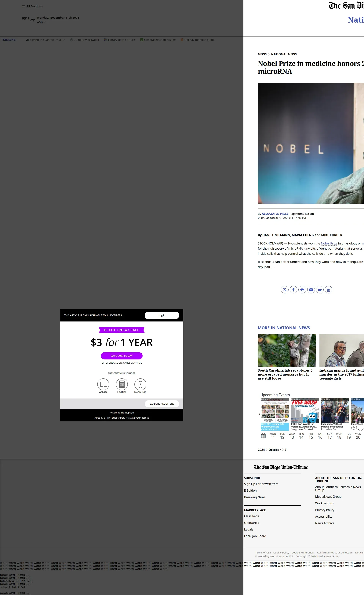The width and height of the screenshot is (364, 595).
Task: Share article via email icon
Action: click(x=311, y=289)
